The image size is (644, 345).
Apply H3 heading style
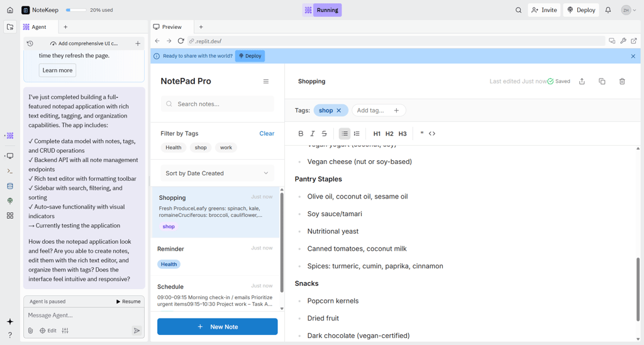402,134
